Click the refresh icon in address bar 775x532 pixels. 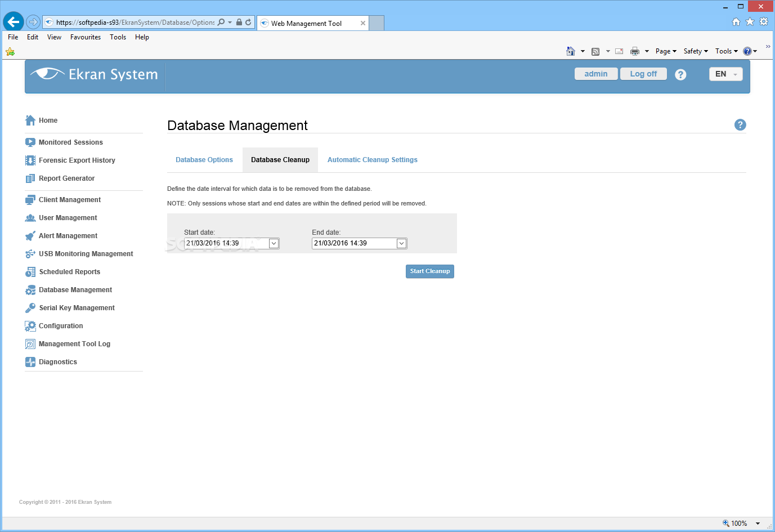[248, 23]
